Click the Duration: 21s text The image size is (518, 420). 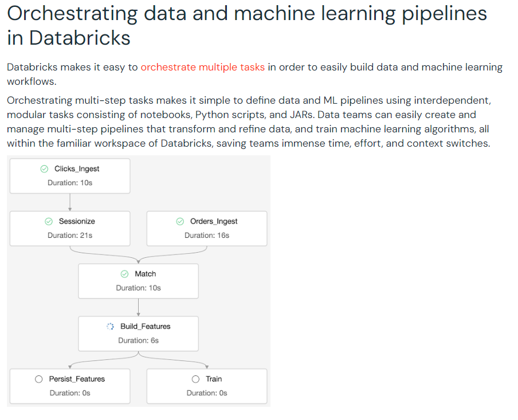(x=70, y=235)
